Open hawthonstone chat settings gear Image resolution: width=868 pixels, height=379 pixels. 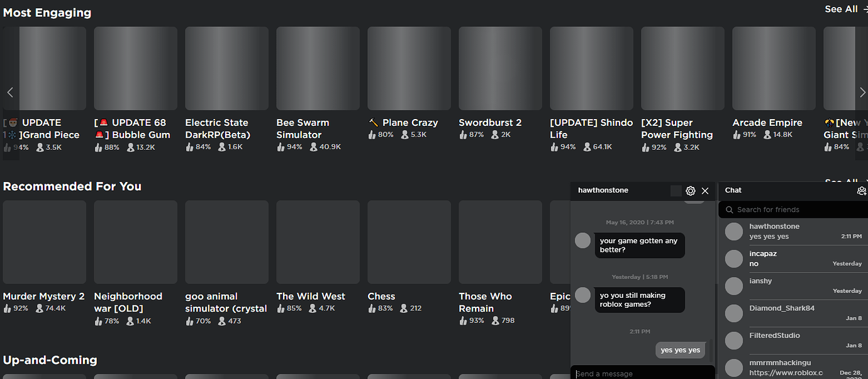tap(691, 191)
